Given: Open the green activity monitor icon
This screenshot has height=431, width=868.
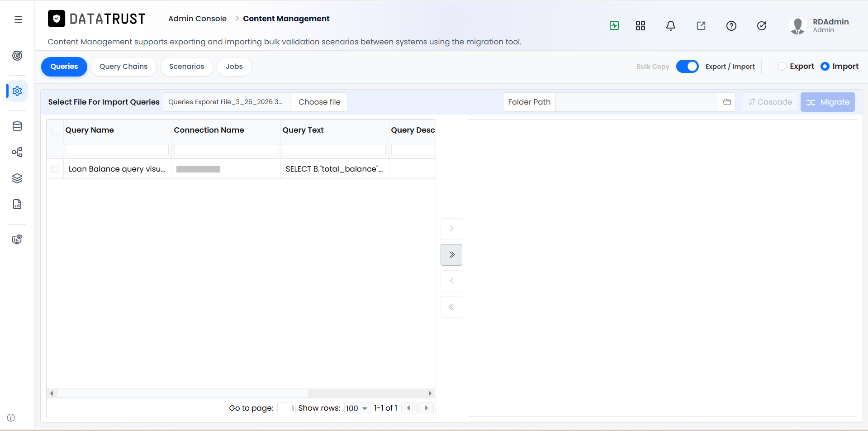Looking at the screenshot, I should [614, 26].
